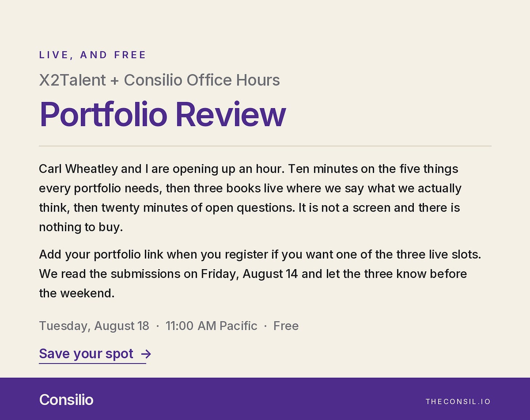Select the Portfolio Review headline

[x=162, y=114]
